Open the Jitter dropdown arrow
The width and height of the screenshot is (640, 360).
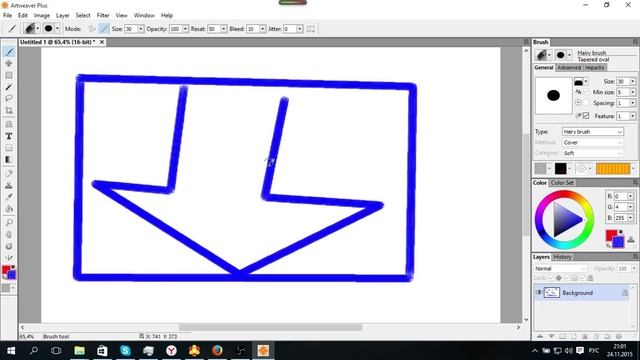click(300, 29)
